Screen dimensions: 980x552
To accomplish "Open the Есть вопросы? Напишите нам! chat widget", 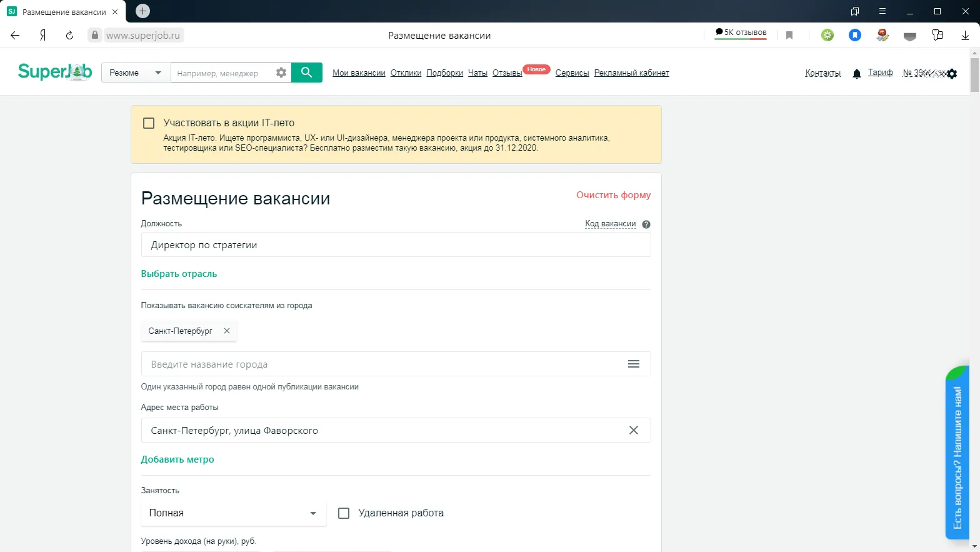I will [957, 453].
